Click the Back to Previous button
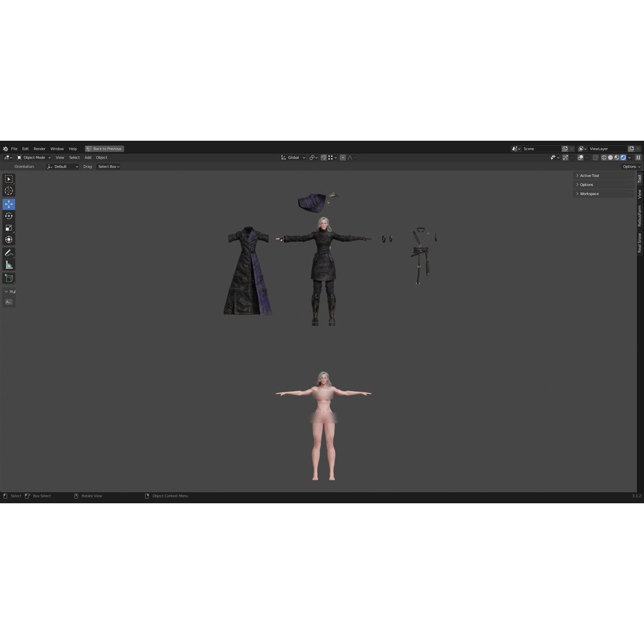This screenshot has height=644, width=644. click(x=104, y=148)
